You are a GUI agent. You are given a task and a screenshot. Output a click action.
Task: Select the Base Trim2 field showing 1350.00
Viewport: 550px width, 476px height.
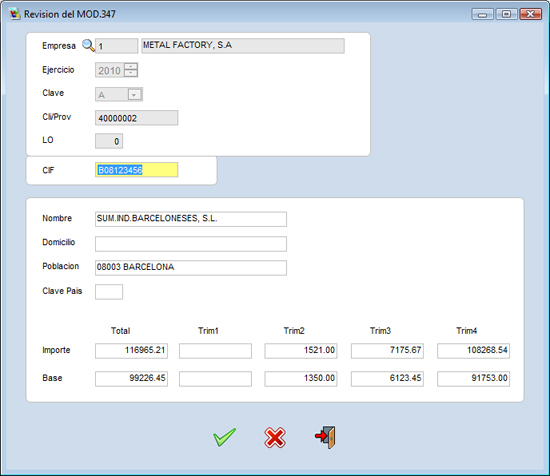[x=301, y=379]
